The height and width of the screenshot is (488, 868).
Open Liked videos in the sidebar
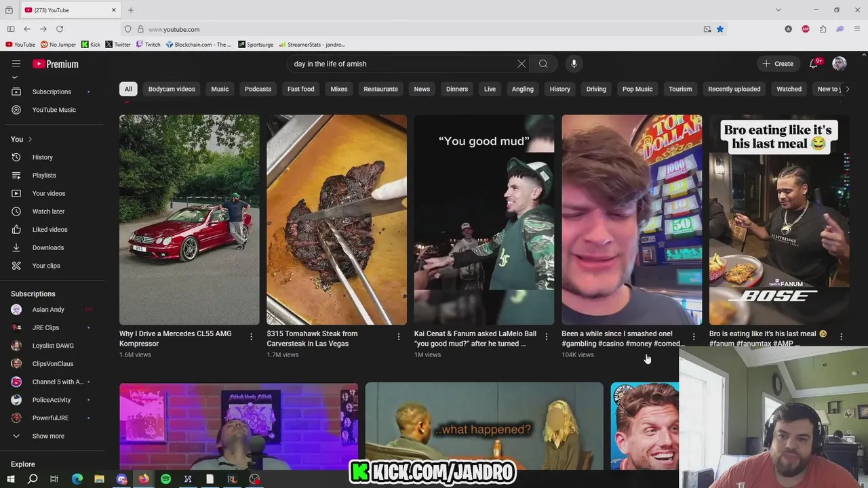click(52, 230)
